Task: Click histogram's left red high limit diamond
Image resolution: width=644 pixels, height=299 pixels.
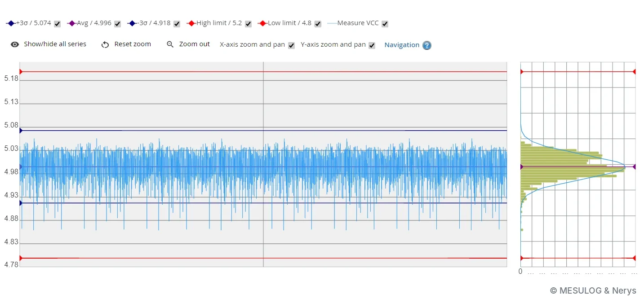Action: (521, 71)
